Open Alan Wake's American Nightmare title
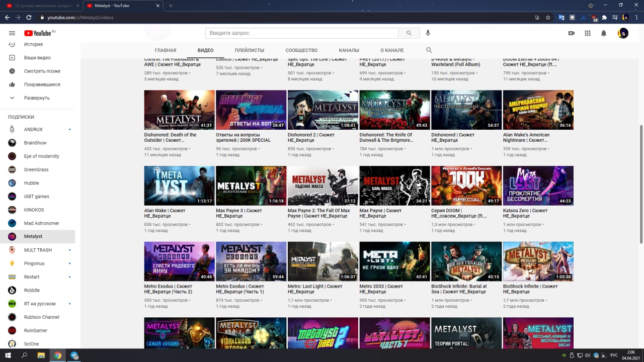This screenshot has height=362, width=644. pyautogui.click(x=526, y=137)
